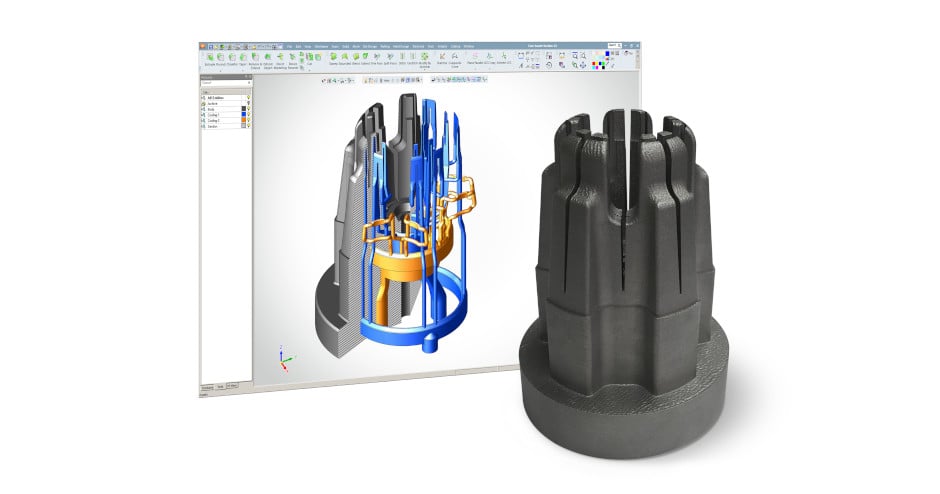Open the File menu
This screenshot has width=940, height=494.
(x=290, y=46)
